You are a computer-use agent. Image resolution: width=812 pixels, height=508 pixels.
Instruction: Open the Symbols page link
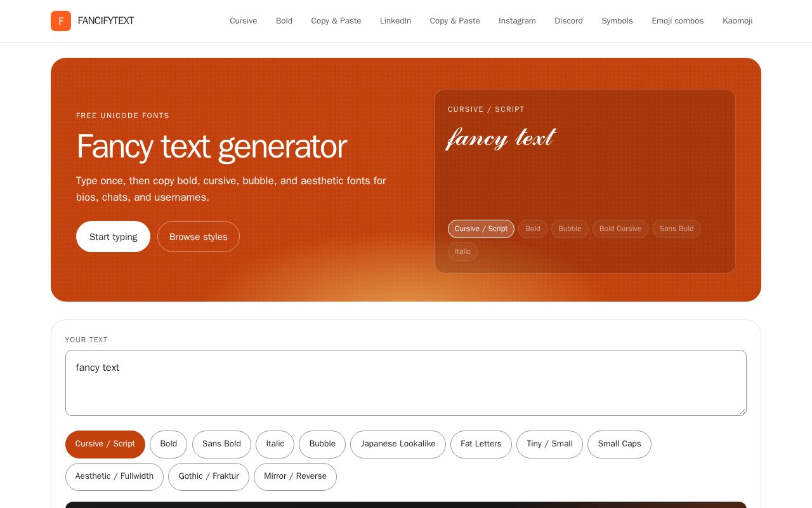coord(617,21)
